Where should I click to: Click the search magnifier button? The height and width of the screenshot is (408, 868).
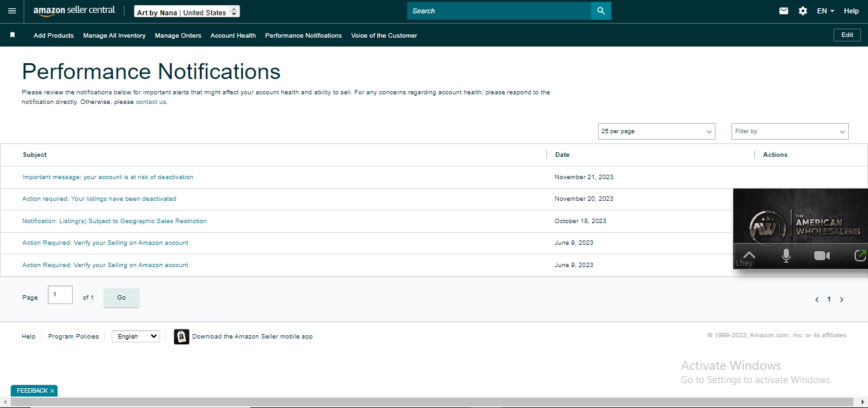pyautogui.click(x=601, y=11)
